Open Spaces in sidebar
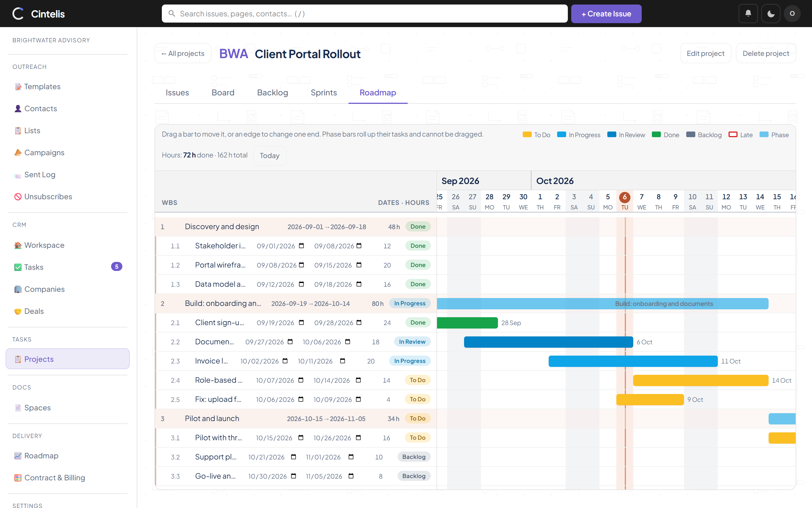Viewport: 812px width, 508px height. (x=68, y=408)
